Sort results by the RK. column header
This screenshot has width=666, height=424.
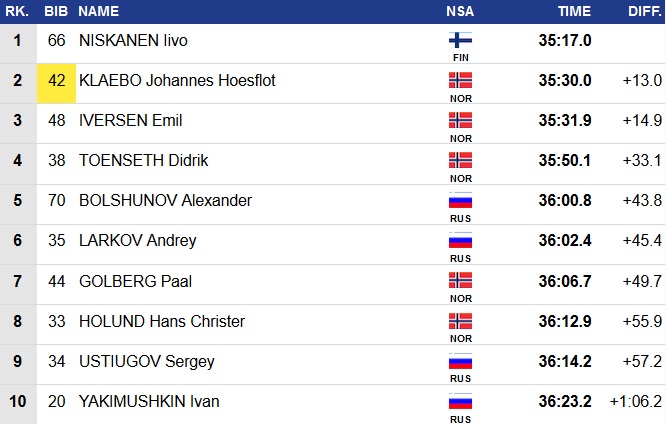(16, 11)
